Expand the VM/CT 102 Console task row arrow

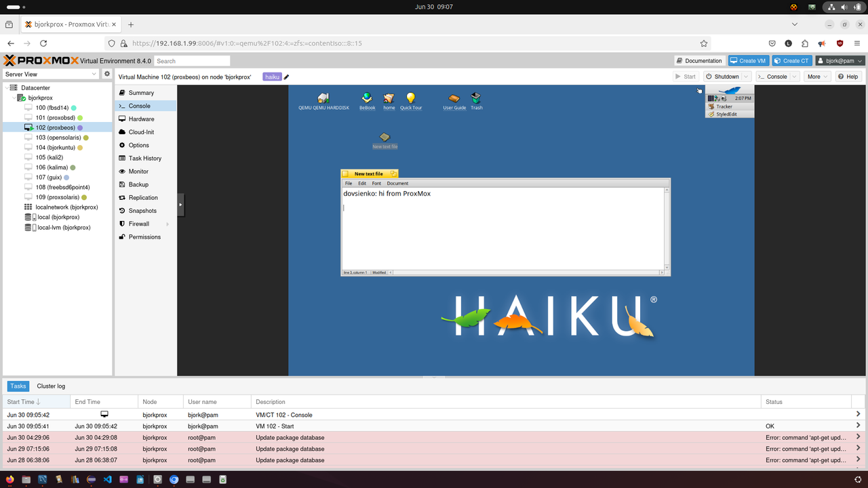pyautogui.click(x=858, y=414)
